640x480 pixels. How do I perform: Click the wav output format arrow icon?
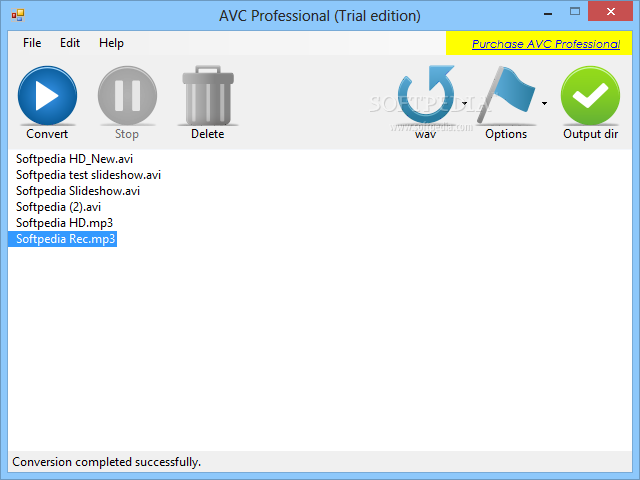point(426,96)
